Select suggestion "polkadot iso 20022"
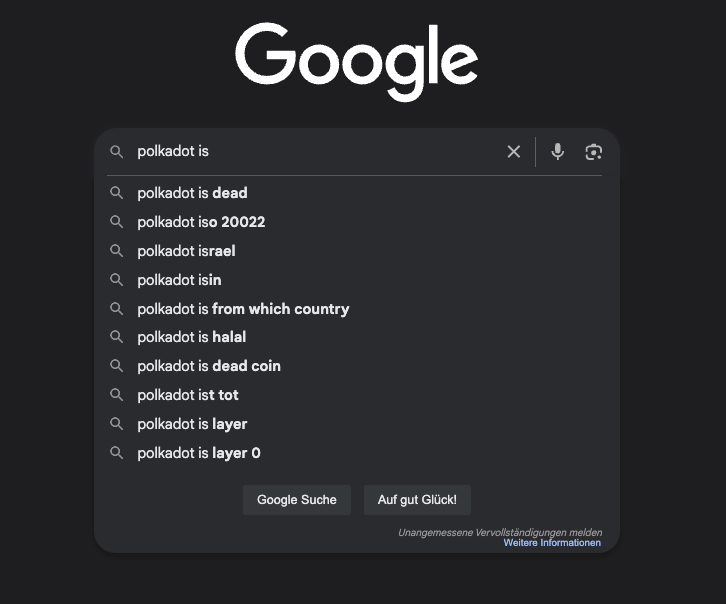The image size is (726, 604). [x=201, y=222]
